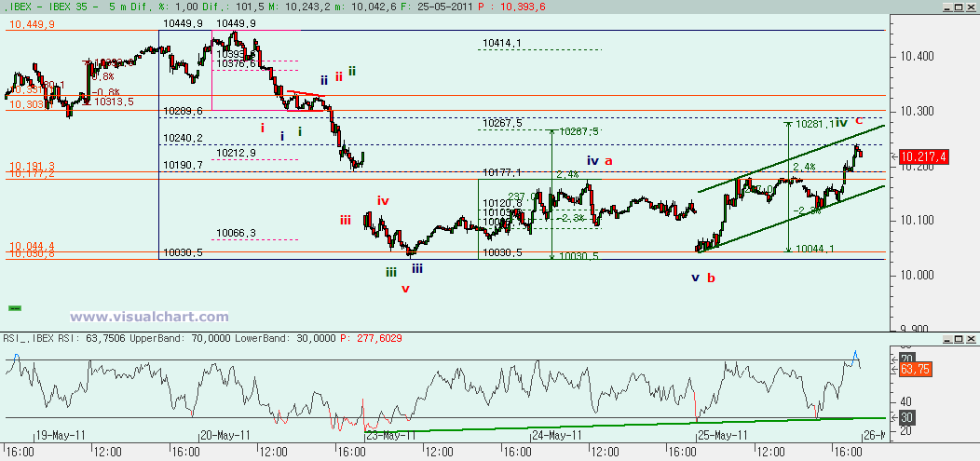Click the dark red '10313,5' label
Viewport: 980px width, 461px height.
(x=114, y=102)
